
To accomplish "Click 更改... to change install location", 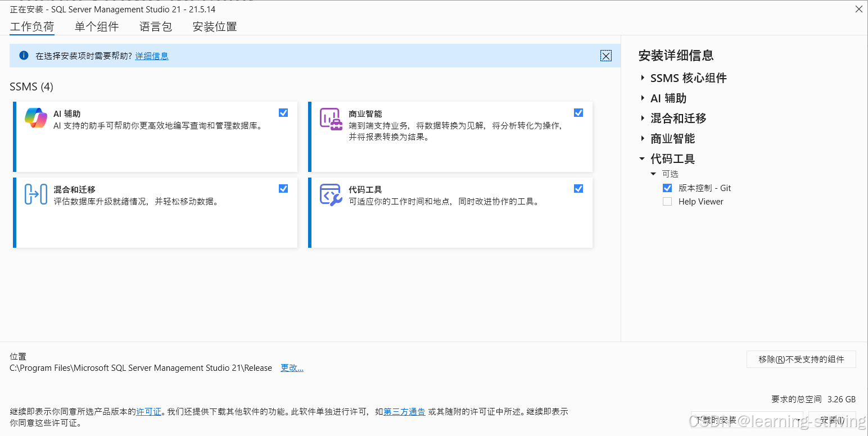I will point(292,368).
